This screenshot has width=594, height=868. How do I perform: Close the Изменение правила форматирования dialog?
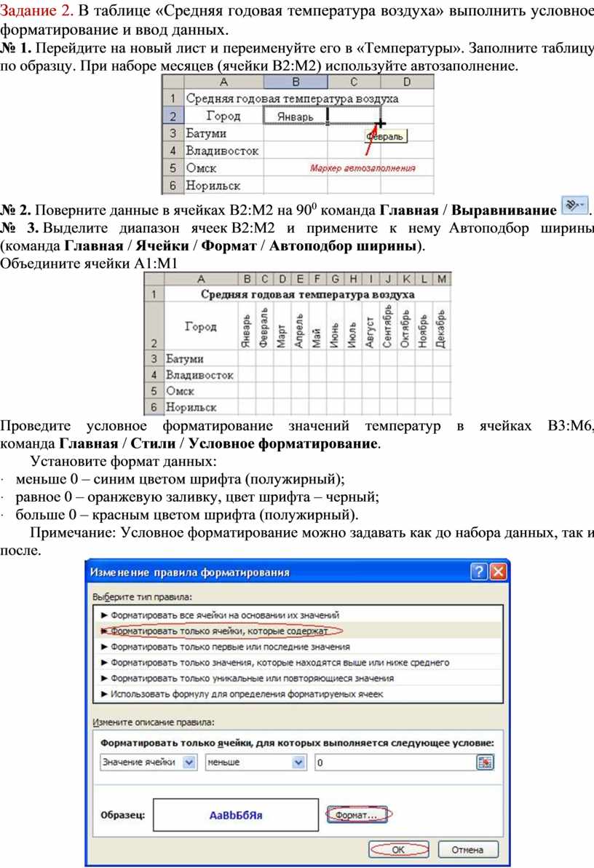click(x=498, y=572)
